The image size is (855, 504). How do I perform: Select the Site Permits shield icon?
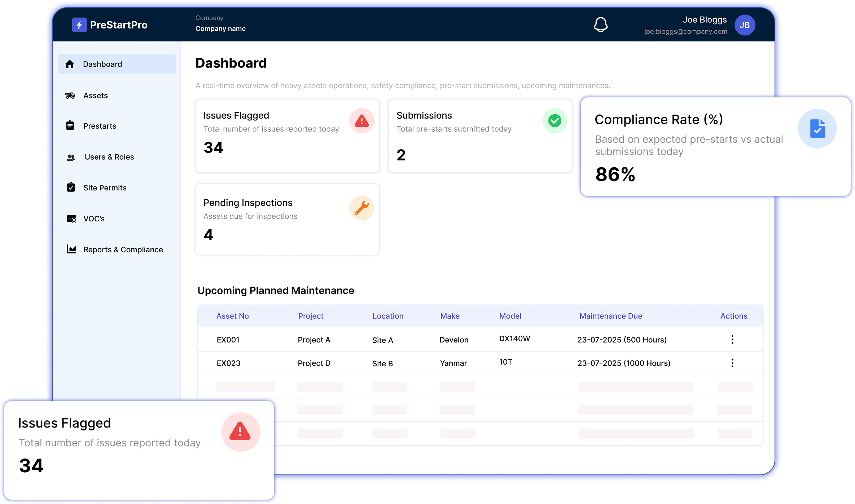click(x=71, y=187)
